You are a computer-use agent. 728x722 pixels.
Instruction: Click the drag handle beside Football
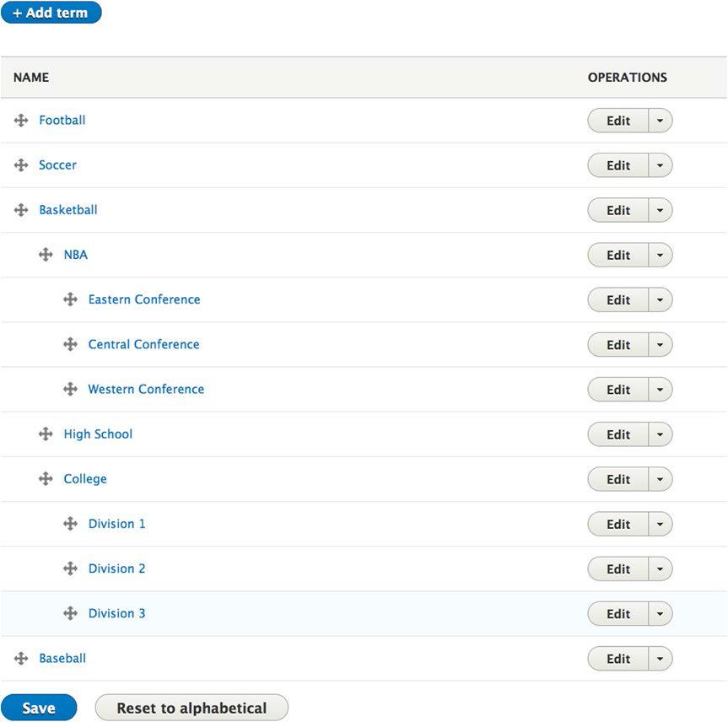(21, 121)
